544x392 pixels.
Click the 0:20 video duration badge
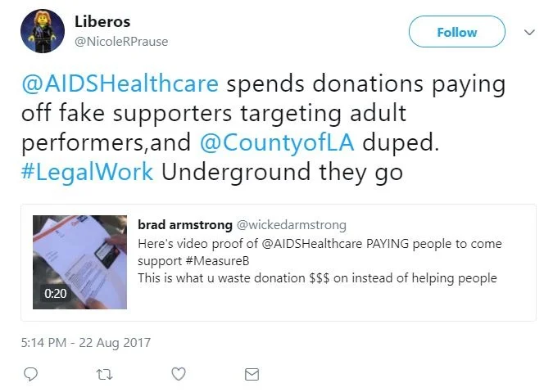56,293
